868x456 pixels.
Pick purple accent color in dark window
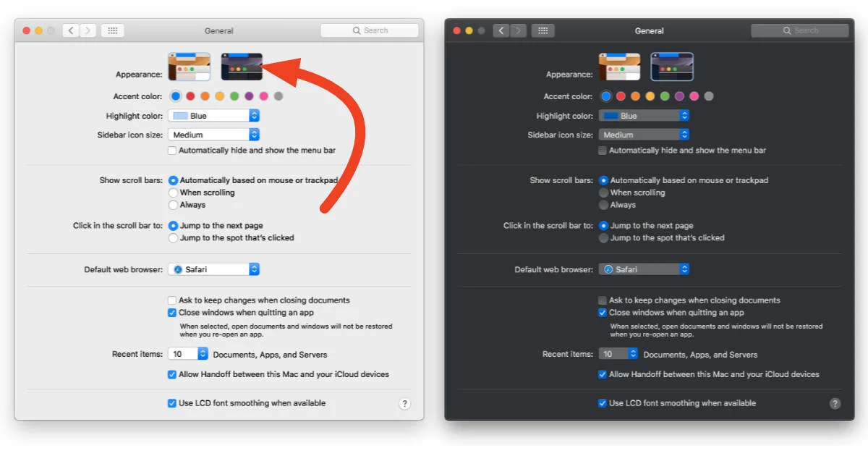pyautogui.click(x=679, y=96)
